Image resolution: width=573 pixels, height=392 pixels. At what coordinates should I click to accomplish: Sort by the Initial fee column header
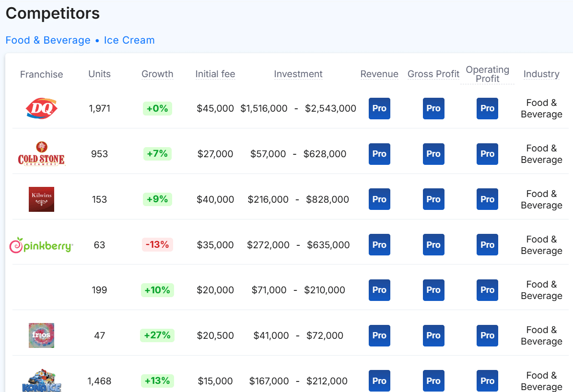pyautogui.click(x=215, y=74)
